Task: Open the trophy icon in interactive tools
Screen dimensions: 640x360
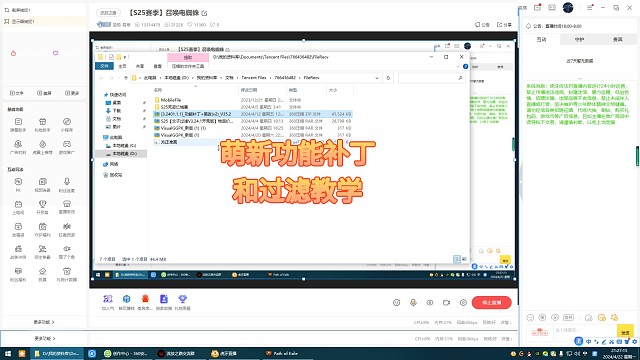Action: coord(42,204)
